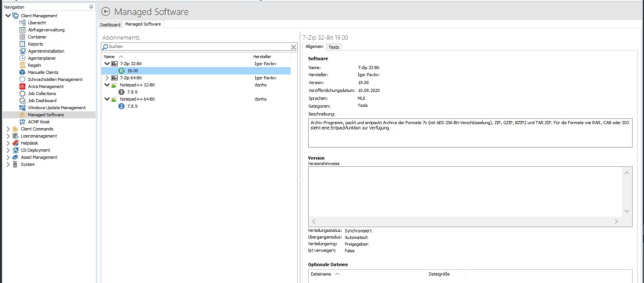Click the Notepad++ 32-Bit package icon
This screenshot has height=283, width=644.
click(x=115, y=85)
